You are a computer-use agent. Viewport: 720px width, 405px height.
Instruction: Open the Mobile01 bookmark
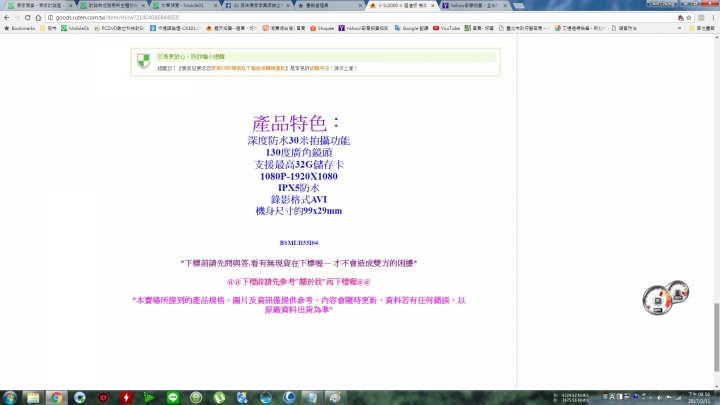coord(75,28)
